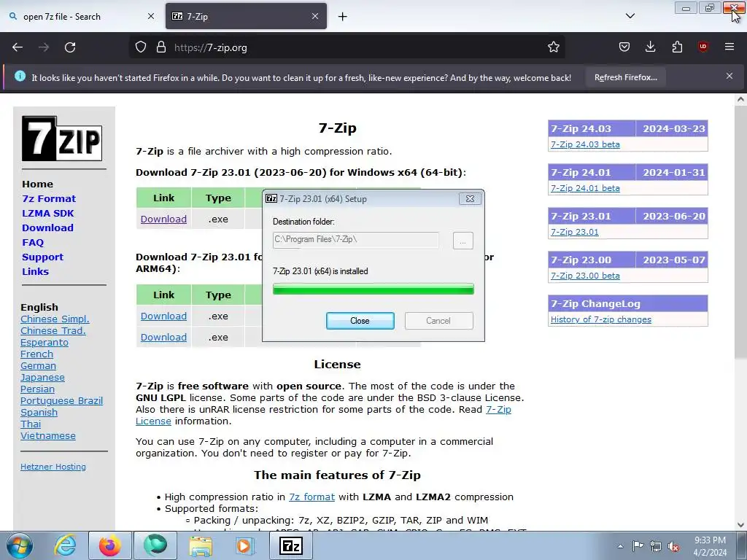Image resolution: width=747 pixels, height=560 pixels.
Task: Click the Firefox taskbar icon
Action: [109, 545]
